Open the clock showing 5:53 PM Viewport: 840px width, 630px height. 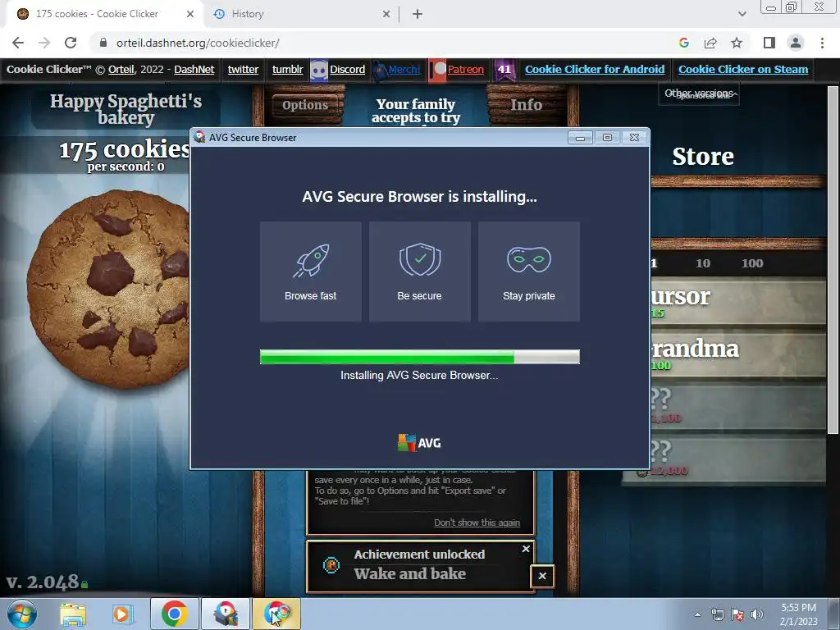click(x=798, y=614)
